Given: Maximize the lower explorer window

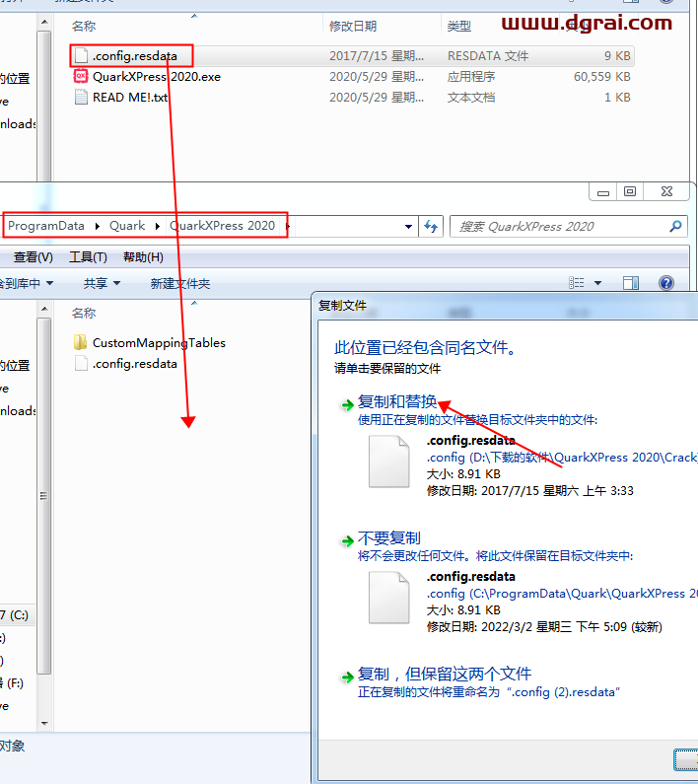Looking at the screenshot, I should pyautogui.click(x=630, y=191).
